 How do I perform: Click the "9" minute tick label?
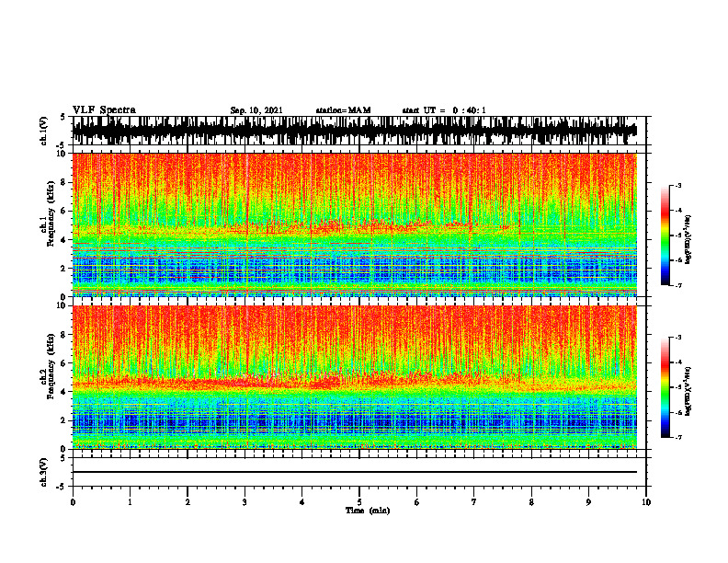588,502
